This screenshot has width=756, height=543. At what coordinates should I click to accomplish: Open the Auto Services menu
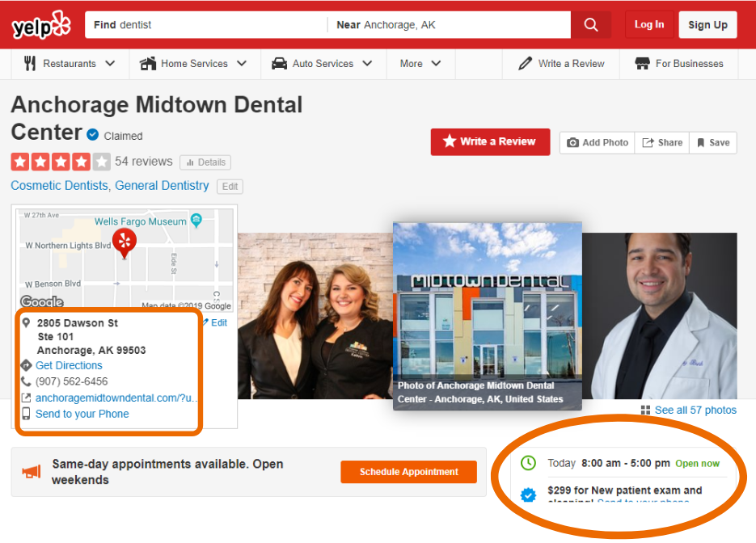323,64
